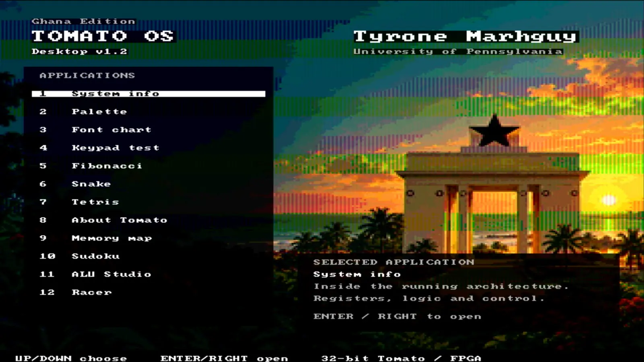Click 'ENTER / RIGHT to open' hint
This screenshot has width=644, height=362.
[397, 317]
